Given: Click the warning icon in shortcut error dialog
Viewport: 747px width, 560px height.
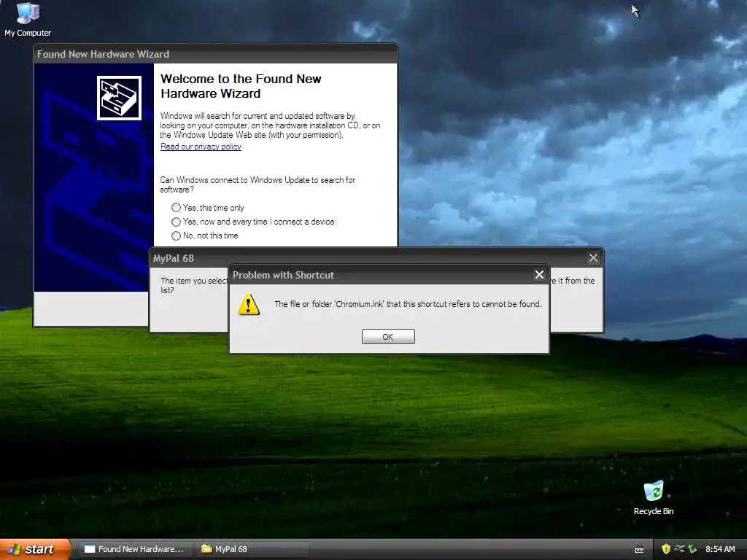Looking at the screenshot, I should 249,304.
